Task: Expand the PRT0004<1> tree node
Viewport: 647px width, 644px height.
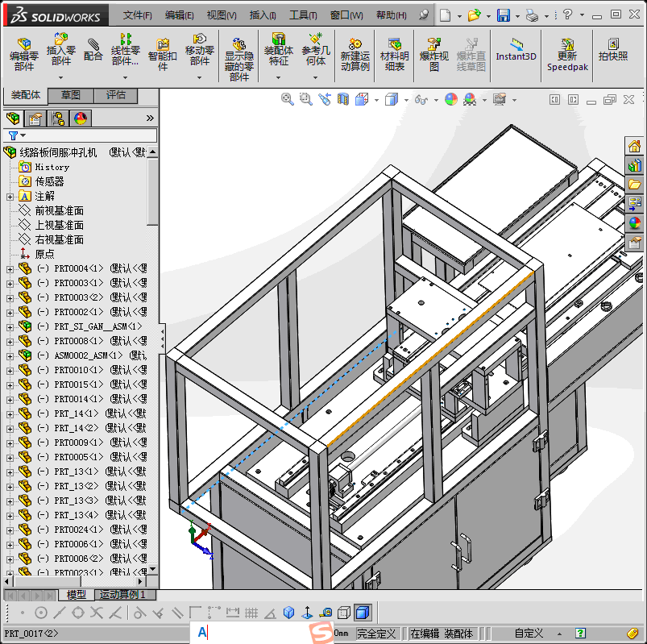Action: [10, 269]
